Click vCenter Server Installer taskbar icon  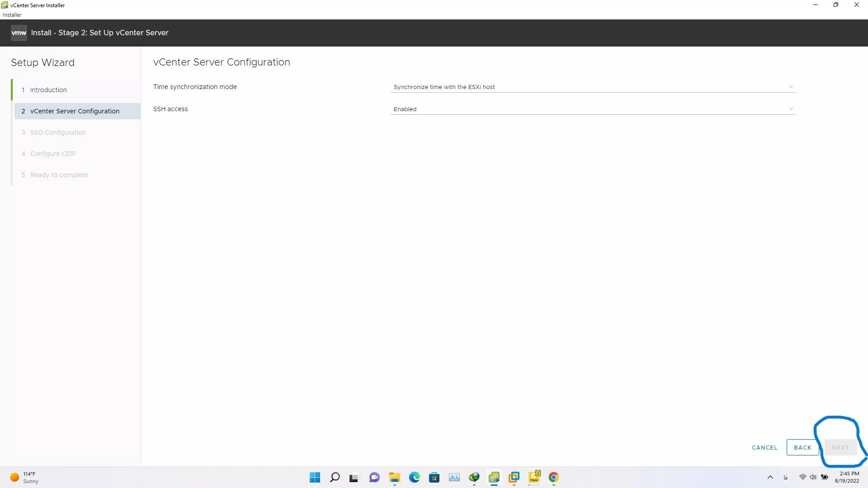(494, 477)
